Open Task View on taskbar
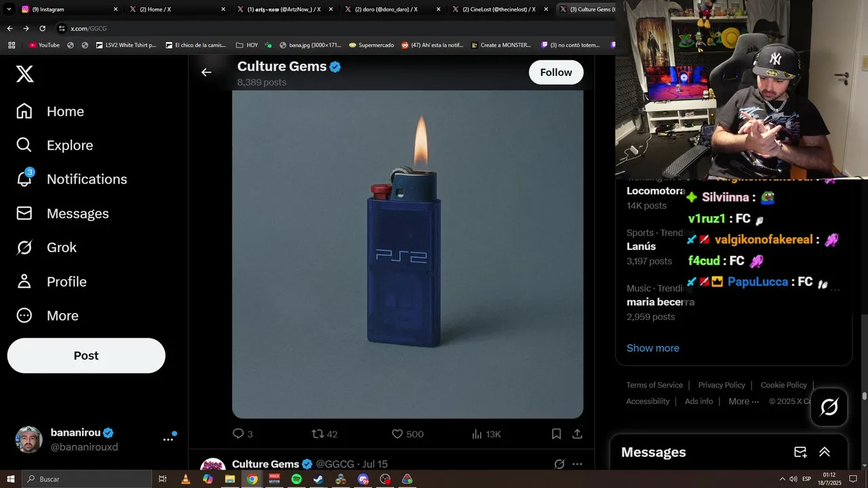 [163, 479]
